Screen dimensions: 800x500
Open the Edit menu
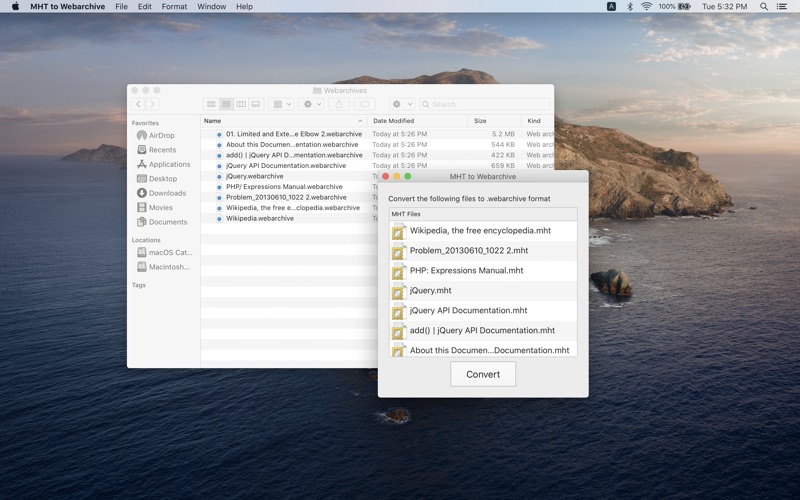coord(144,7)
